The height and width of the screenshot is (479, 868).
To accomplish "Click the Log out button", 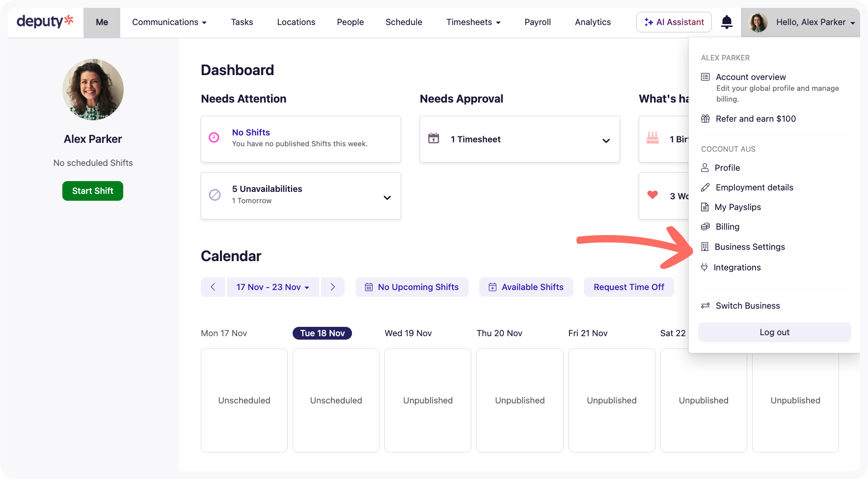I will click(774, 332).
